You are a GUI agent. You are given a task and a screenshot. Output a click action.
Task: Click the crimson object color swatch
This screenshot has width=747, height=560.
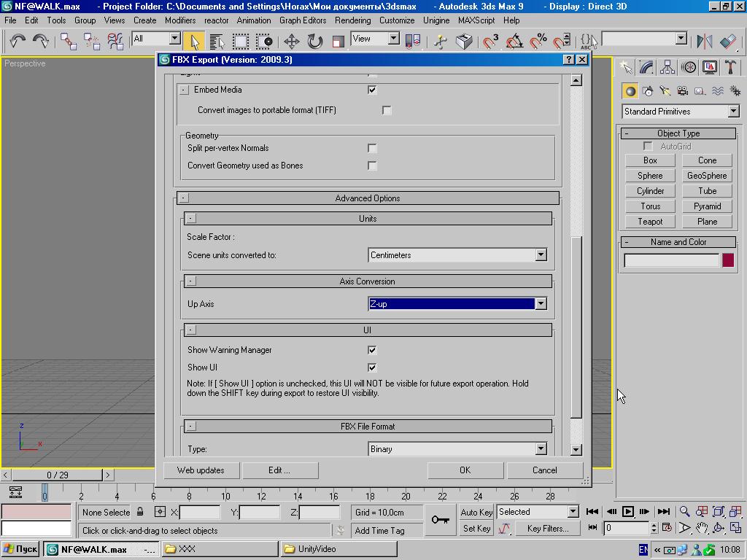(x=728, y=260)
